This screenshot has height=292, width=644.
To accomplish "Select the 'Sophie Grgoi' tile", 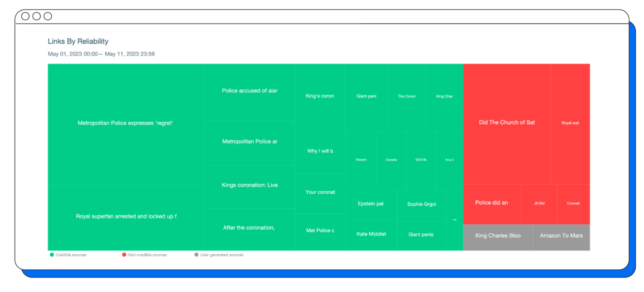I will click(421, 204).
